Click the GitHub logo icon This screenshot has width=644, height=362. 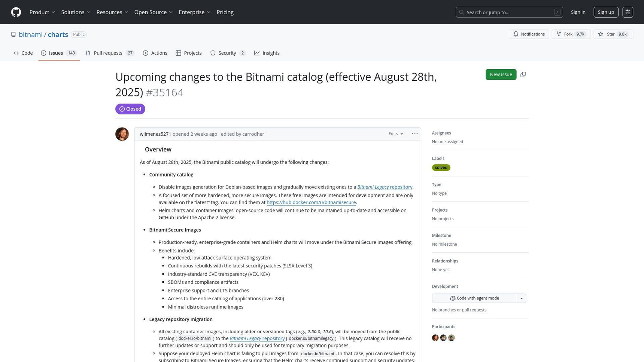coord(16,12)
